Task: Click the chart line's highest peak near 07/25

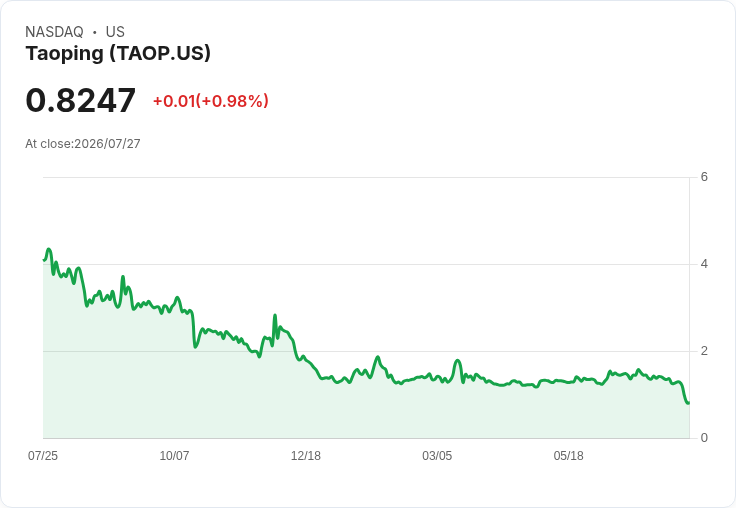Action: pyautogui.click(x=48, y=249)
